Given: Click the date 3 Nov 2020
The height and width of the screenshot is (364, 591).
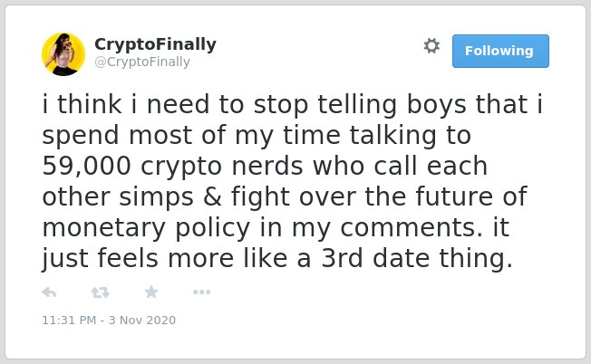Looking at the screenshot, I should pyautogui.click(x=142, y=320).
